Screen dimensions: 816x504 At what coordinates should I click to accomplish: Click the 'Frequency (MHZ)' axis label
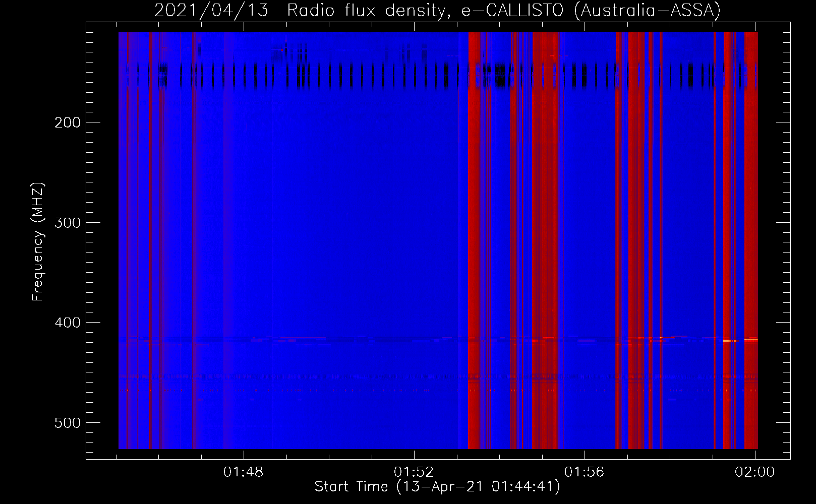[x=38, y=242]
